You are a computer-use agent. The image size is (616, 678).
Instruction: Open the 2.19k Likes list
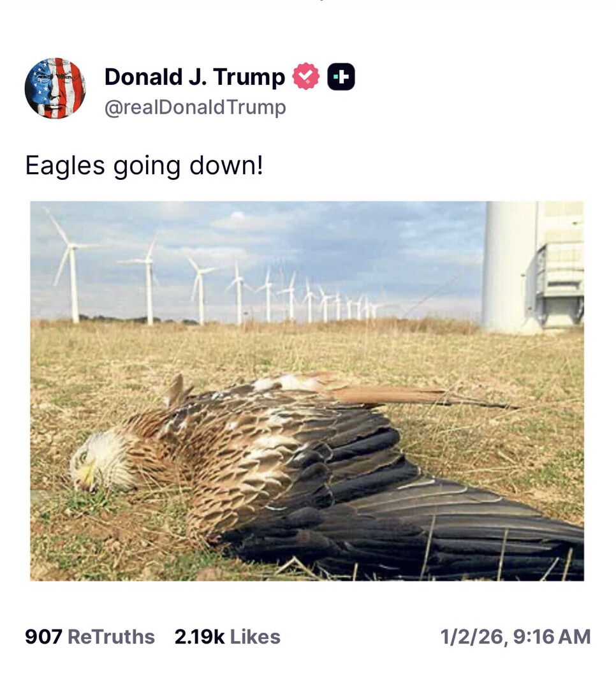227,636
